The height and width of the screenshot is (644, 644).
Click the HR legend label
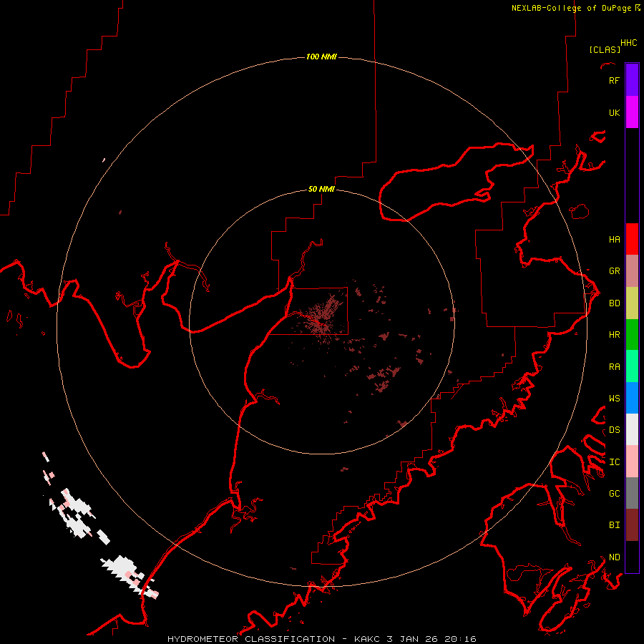(x=614, y=334)
